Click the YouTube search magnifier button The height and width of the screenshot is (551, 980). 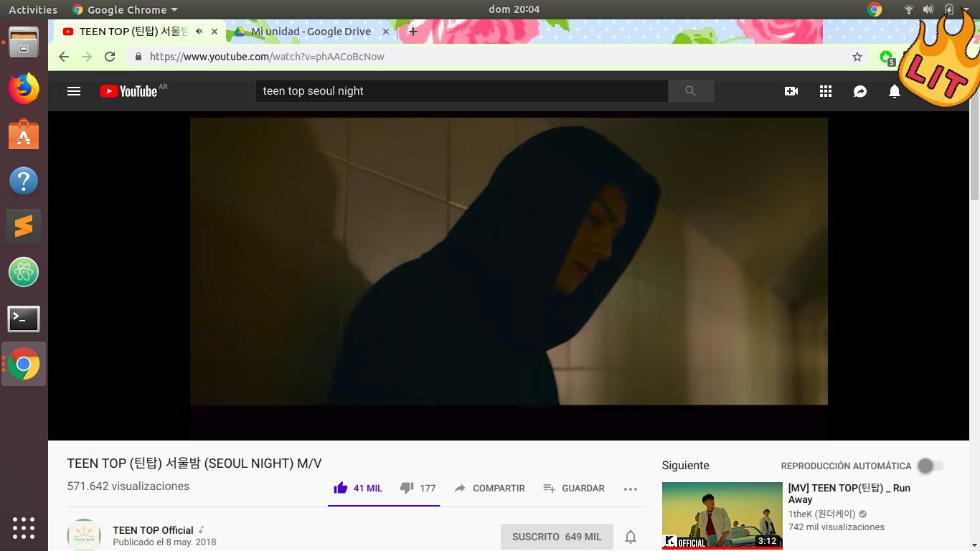point(691,91)
